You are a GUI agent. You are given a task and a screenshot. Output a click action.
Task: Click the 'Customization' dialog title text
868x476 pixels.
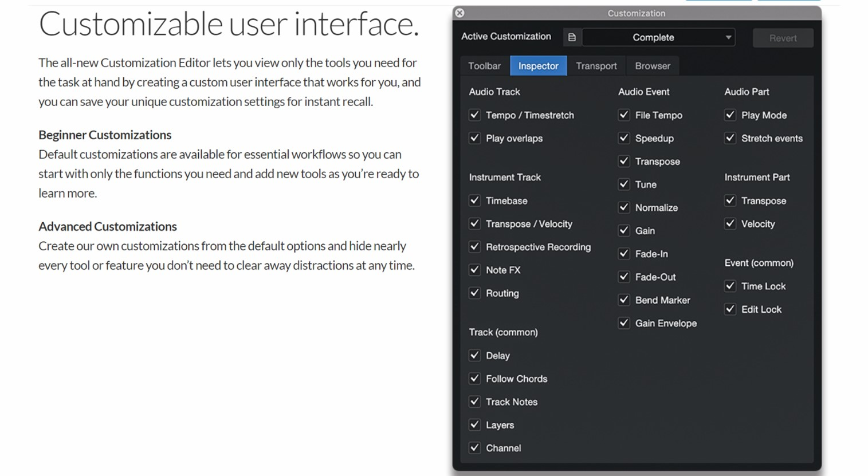coord(636,13)
